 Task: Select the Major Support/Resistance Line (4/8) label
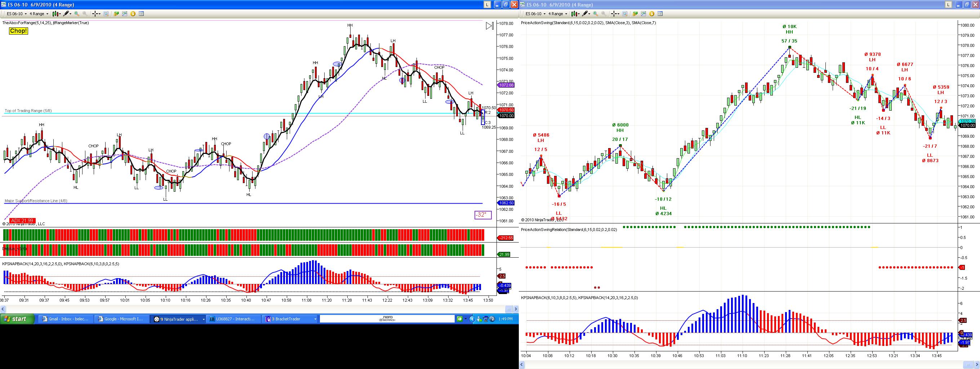click(36, 201)
